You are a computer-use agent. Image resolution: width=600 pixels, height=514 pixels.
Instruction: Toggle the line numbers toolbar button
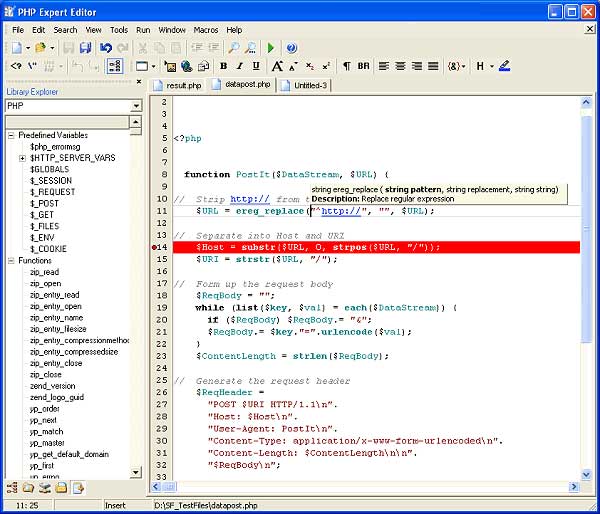click(114, 66)
